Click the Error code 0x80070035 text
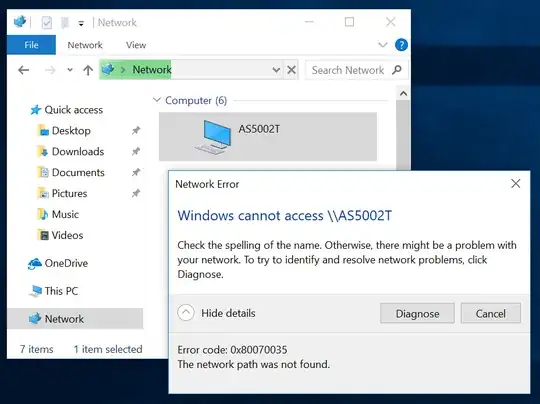Image resolution: width=540 pixels, height=404 pixels. 232,350
